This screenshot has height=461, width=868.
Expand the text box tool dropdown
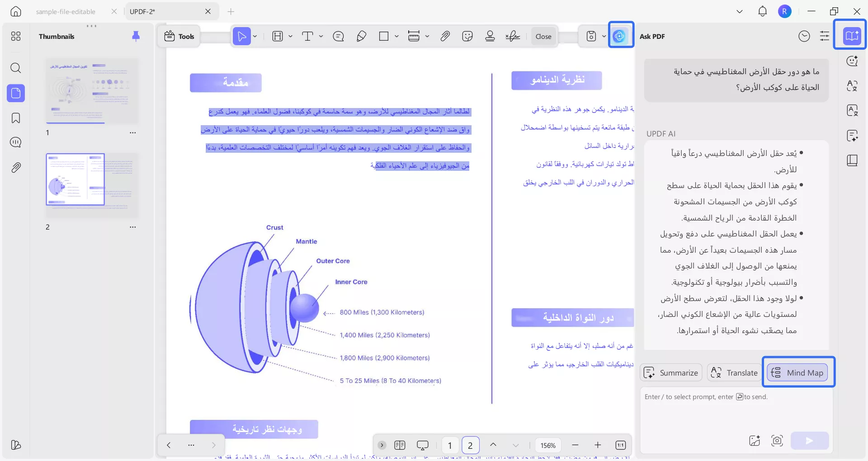point(321,36)
